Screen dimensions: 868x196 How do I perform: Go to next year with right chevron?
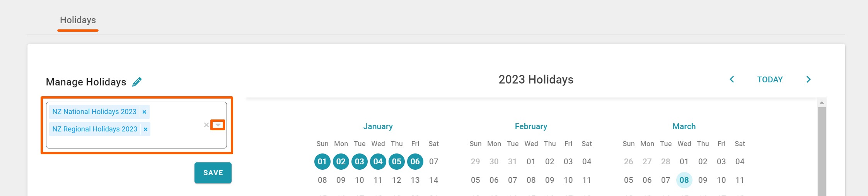tap(808, 80)
